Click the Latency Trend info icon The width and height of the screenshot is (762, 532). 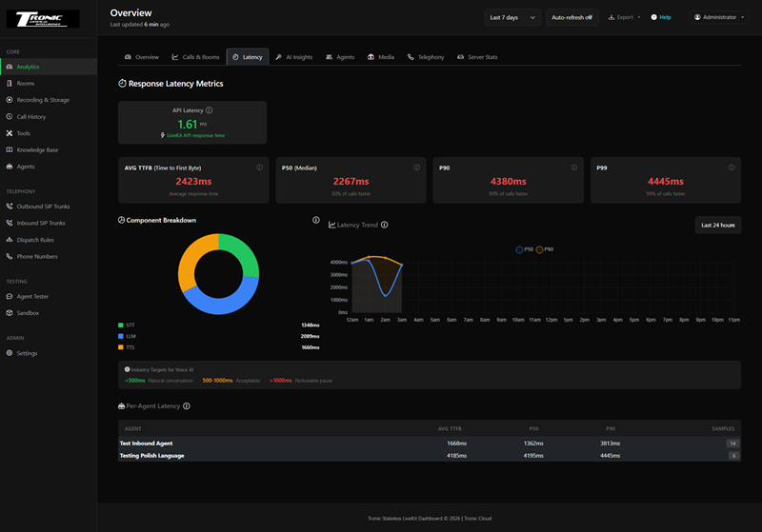(x=385, y=225)
